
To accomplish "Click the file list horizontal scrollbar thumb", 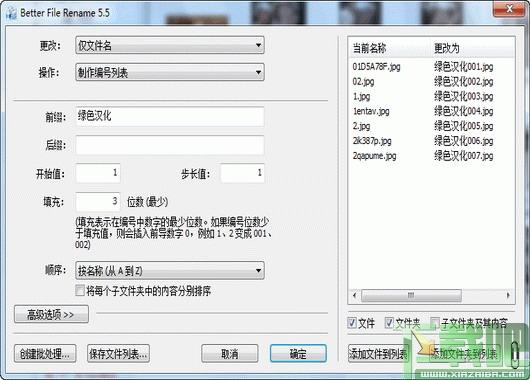I will tap(411, 295).
